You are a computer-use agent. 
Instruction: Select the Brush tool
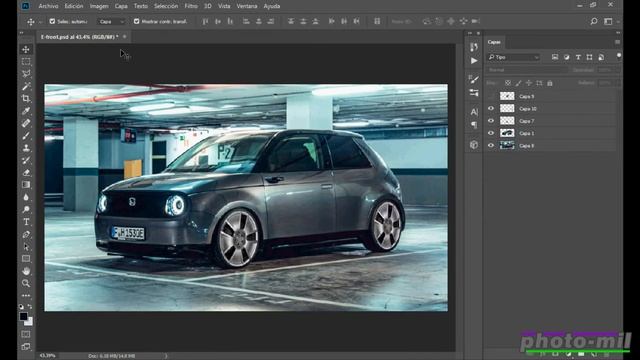tap(26, 136)
